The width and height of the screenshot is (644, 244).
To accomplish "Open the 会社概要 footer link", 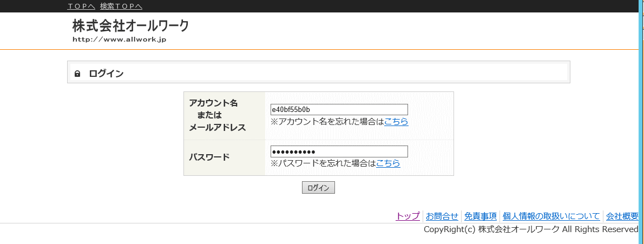I will click(x=622, y=216).
